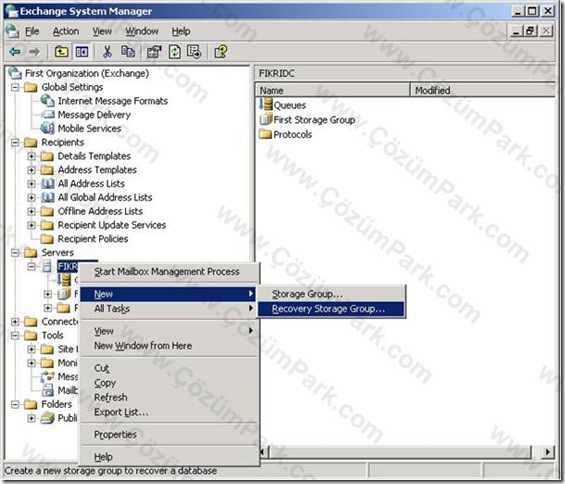565x484 pixels.
Task: Click the Offline Address Lists folder icon
Action: click(x=47, y=211)
